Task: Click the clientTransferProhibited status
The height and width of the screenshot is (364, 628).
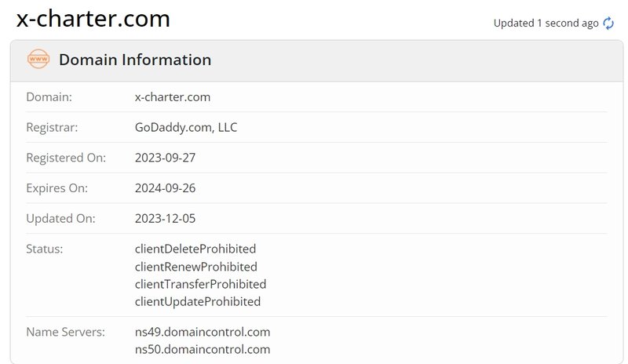Action: tap(200, 284)
